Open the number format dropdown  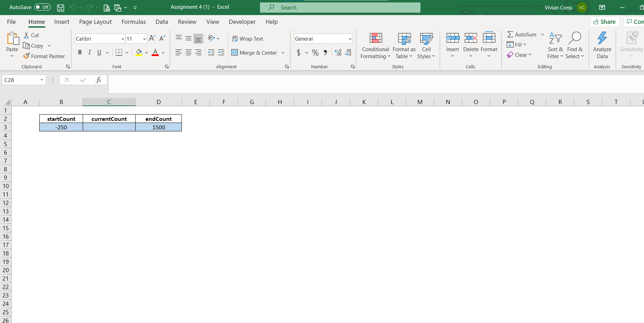click(350, 39)
